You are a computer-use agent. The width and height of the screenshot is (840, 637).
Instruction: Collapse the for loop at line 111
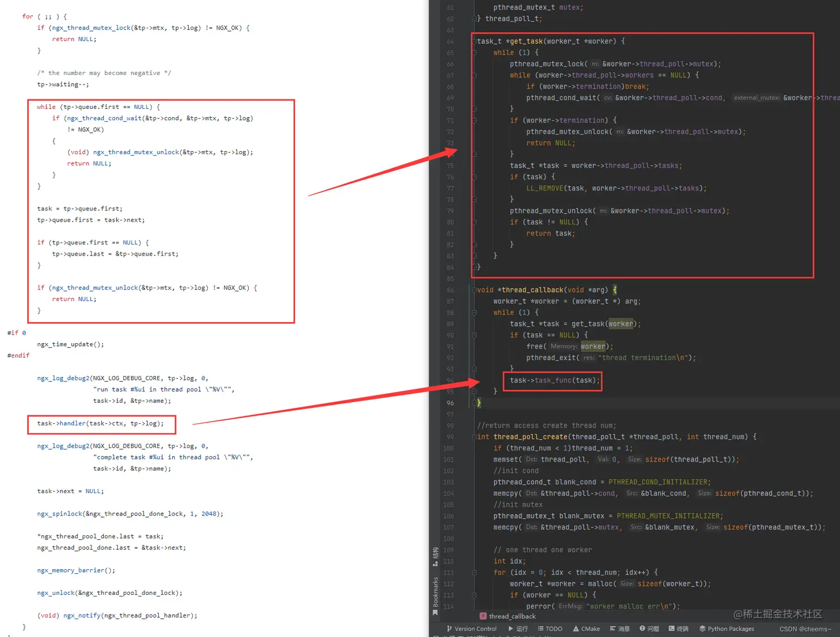click(474, 573)
